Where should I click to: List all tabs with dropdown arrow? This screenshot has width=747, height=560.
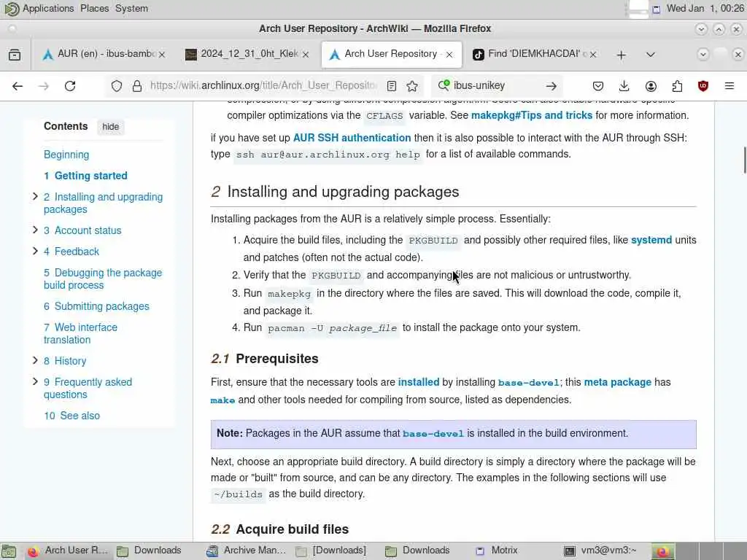point(650,55)
